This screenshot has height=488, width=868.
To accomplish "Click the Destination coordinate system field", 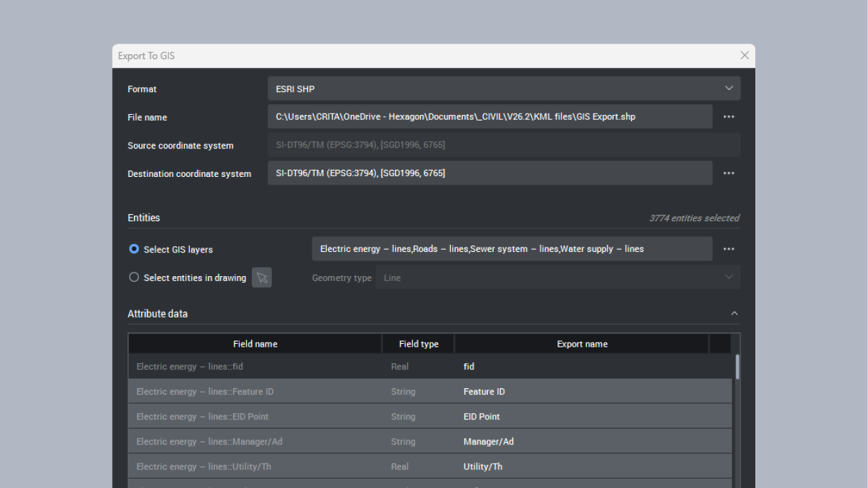I will (489, 173).
